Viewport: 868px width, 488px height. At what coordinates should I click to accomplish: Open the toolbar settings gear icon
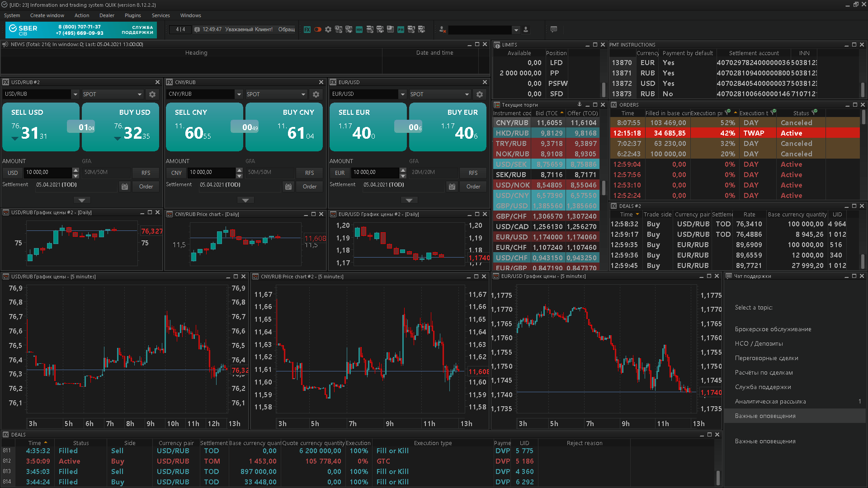pos(328,30)
